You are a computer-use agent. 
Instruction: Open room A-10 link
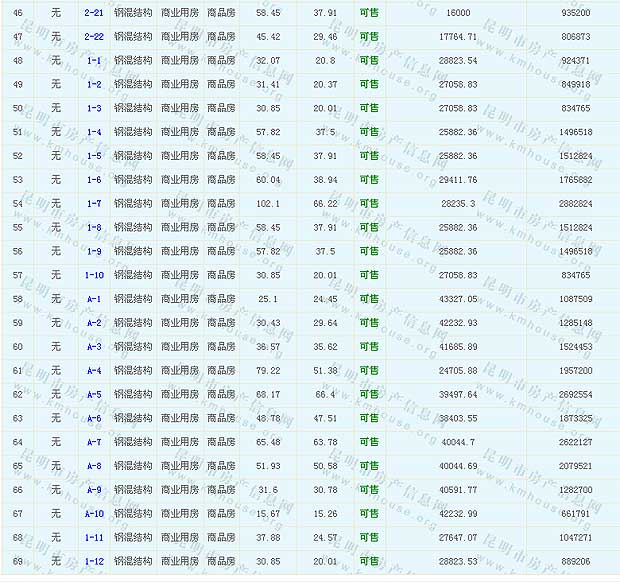(94, 514)
